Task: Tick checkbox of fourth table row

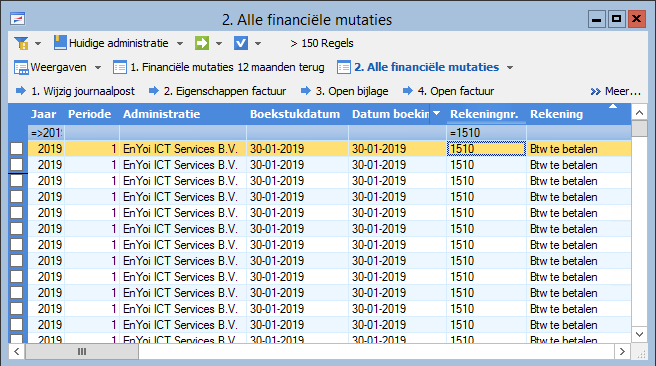Action: pos(17,197)
